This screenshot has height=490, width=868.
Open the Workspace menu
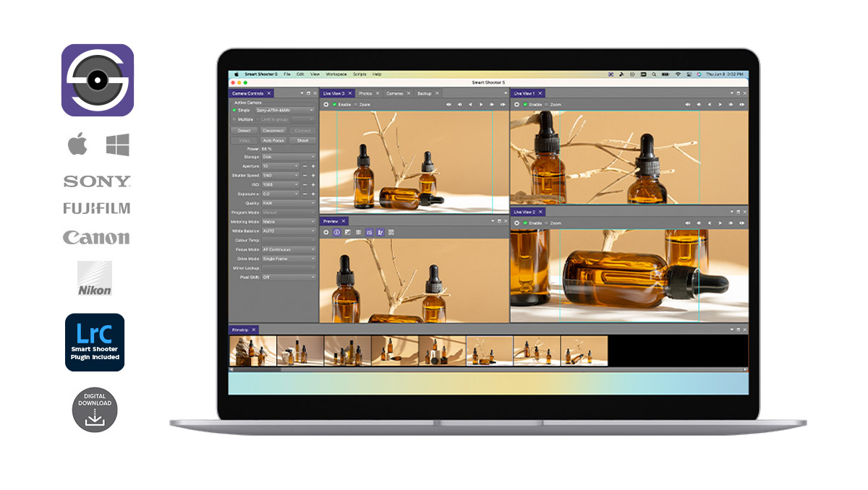336,74
